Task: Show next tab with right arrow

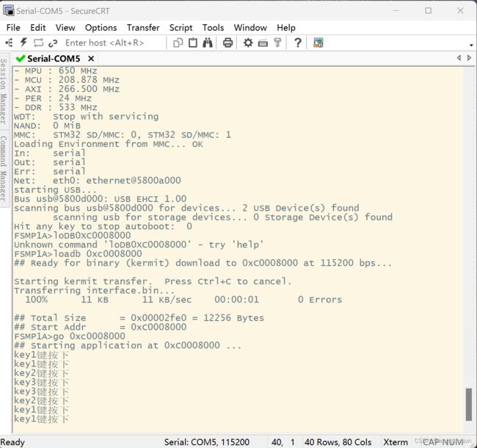Action: [x=469, y=58]
